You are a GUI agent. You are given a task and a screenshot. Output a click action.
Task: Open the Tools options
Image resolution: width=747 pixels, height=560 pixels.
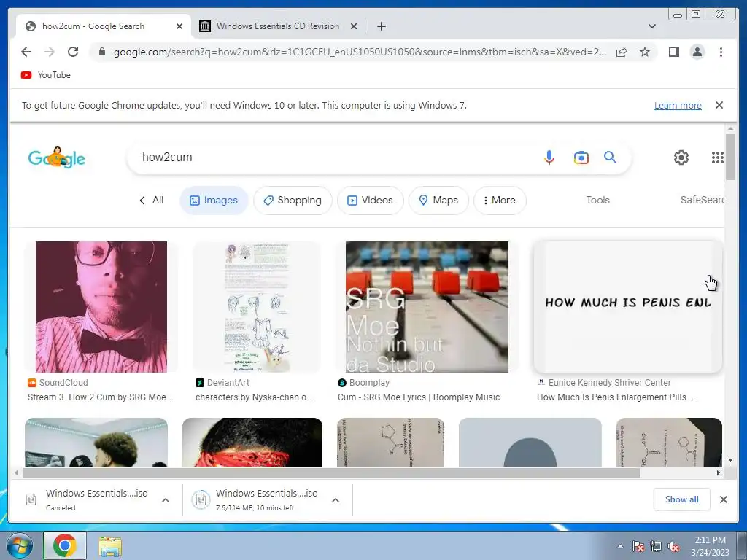click(597, 200)
